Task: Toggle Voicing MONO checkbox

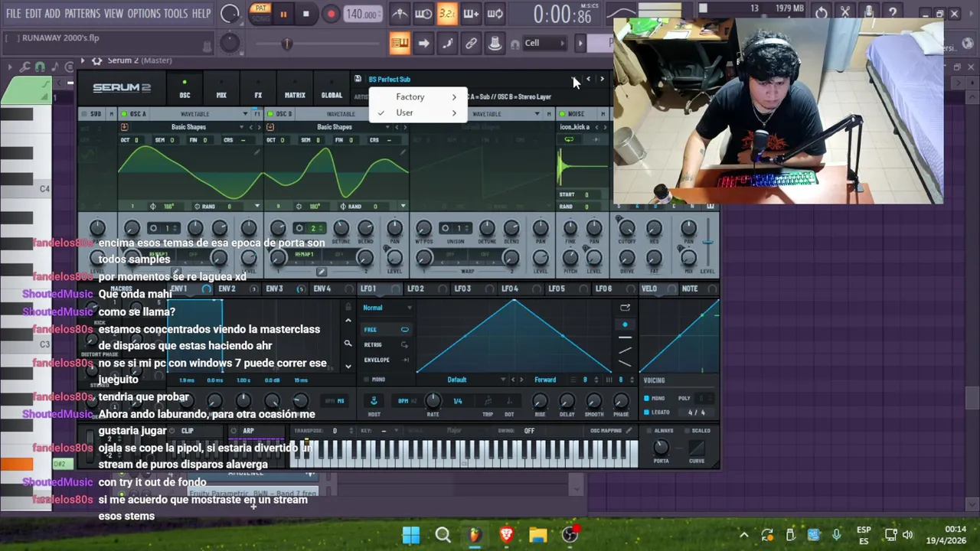Action: pos(647,398)
